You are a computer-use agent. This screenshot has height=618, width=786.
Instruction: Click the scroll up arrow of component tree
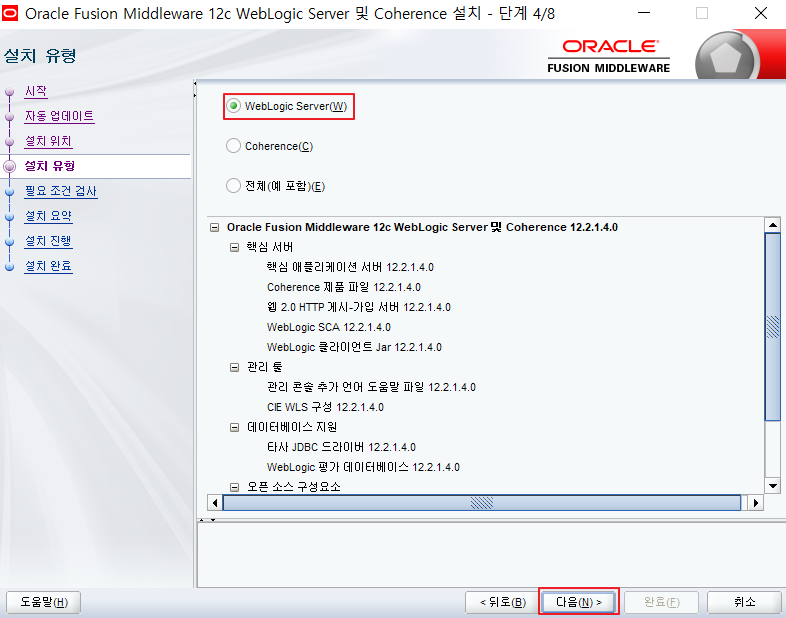(772, 225)
